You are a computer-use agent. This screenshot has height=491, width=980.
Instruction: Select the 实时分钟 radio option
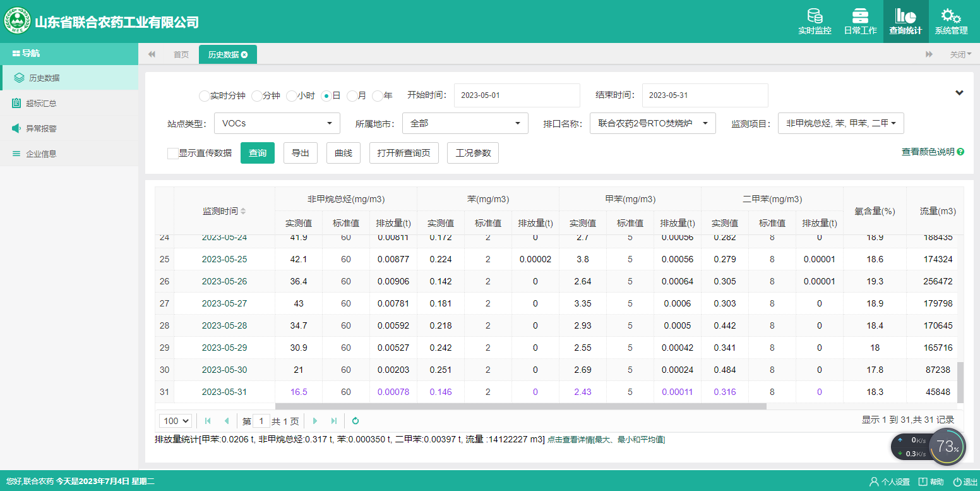tap(203, 96)
